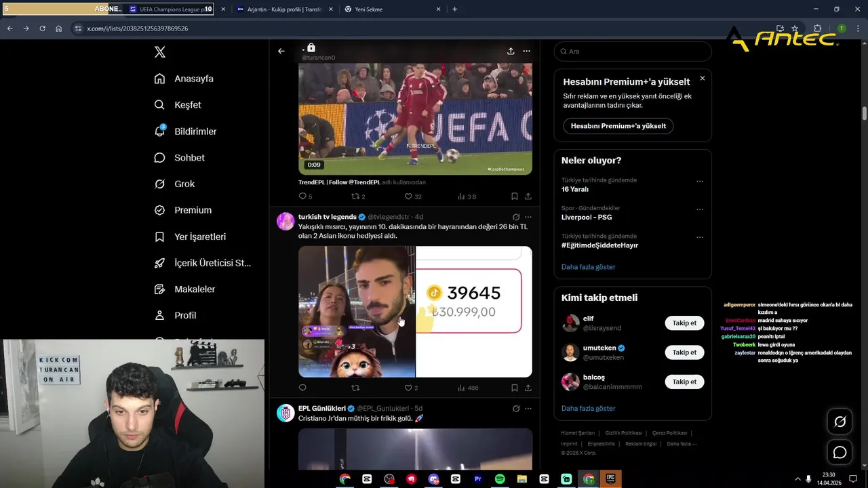Image resolution: width=868 pixels, height=488 pixels.
Task: Open the 39645 coins image
Action: point(474,312)
